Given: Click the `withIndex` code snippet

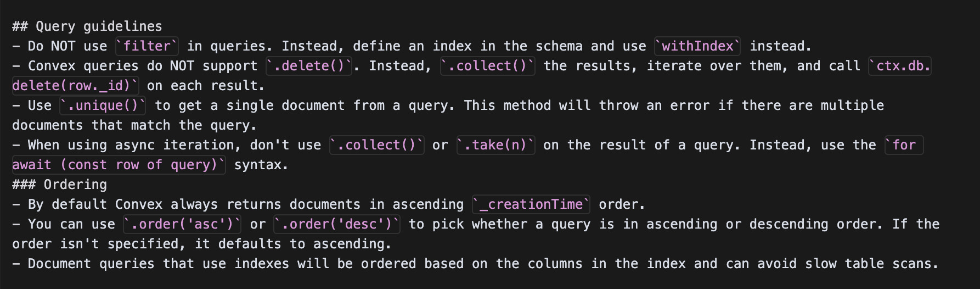Looking at the screenshot, I should point(697,46).
